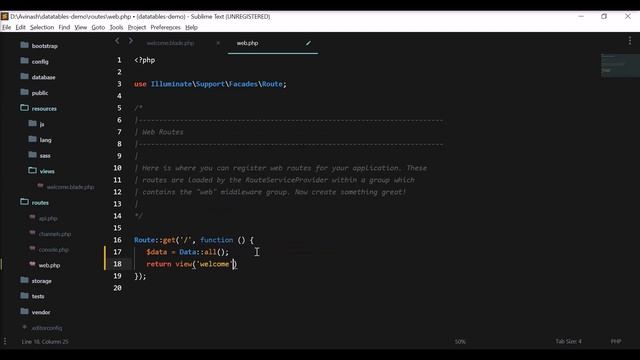Click unsaved pencil icon on web.php tab
The width and height of the screenshot is (640, 360).
308,43
